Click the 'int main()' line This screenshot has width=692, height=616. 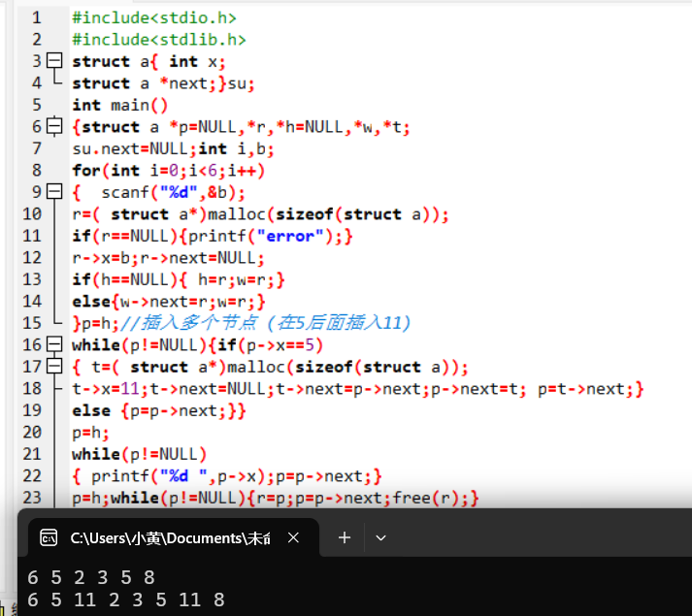[120, 105]
